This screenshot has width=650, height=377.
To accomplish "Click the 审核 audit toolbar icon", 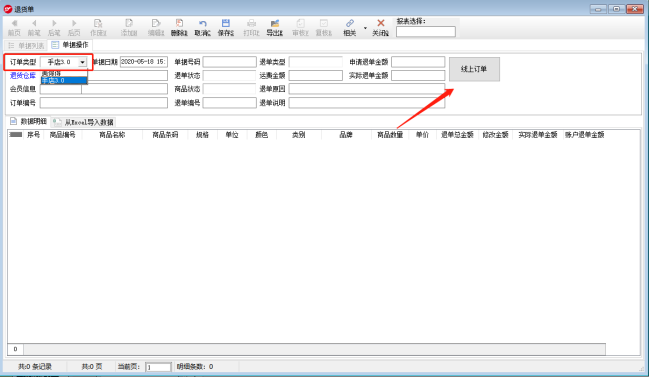I will pos(300,27).
